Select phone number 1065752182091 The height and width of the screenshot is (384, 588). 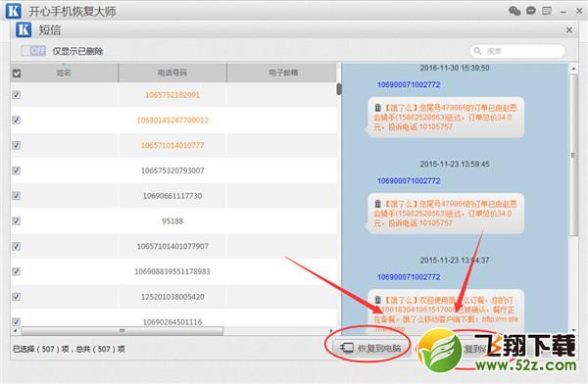click(x=172, y=95)
